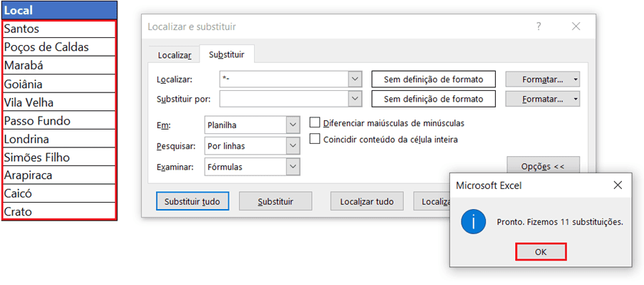
Task: Check Coincidir conteúdo da célula inteira
Action: tap(315, 140)
